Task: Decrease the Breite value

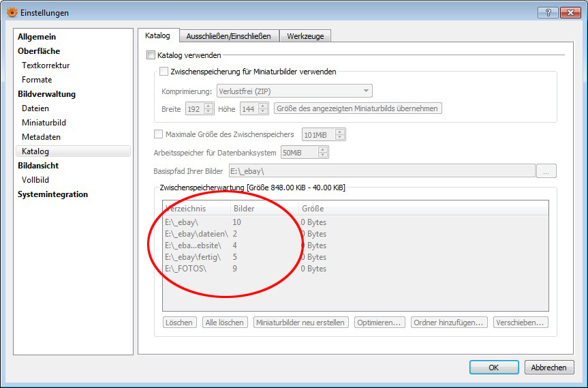Action: point(208,111)
